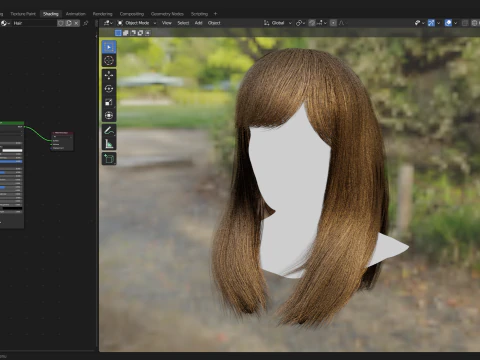Switch to the Scripting workspace tab
Screen dimensions: 480x360
199,14
